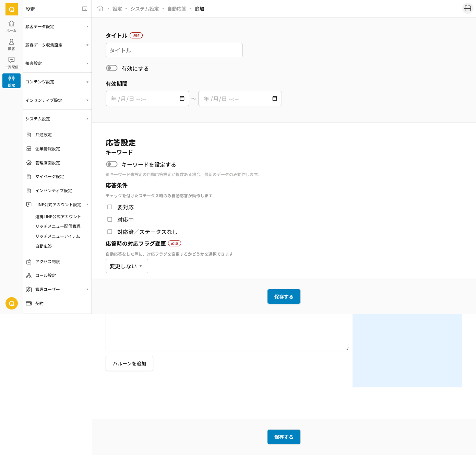Open the 変更しない dropdown
The height and width of the screenshot is (455, 476).
(127, 266)
